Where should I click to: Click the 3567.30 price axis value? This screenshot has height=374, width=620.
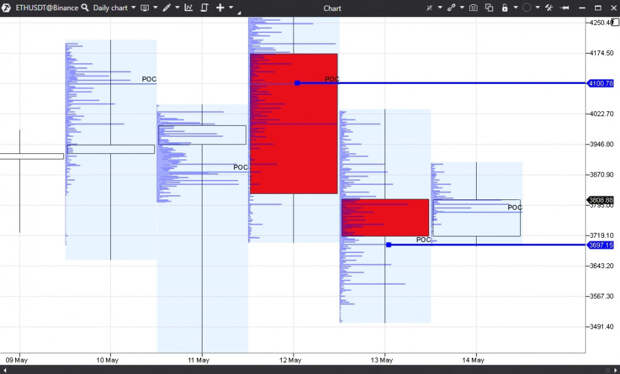click(602, 296)
